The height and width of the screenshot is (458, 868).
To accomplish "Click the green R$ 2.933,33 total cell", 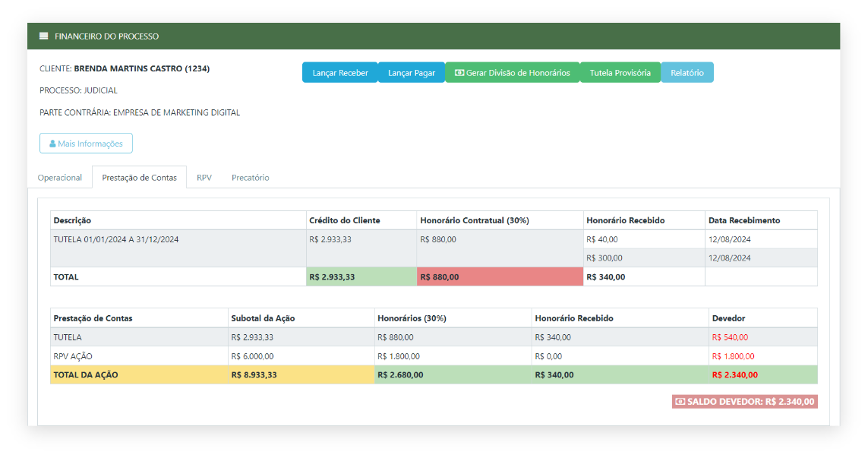I will tap(361, 277).
